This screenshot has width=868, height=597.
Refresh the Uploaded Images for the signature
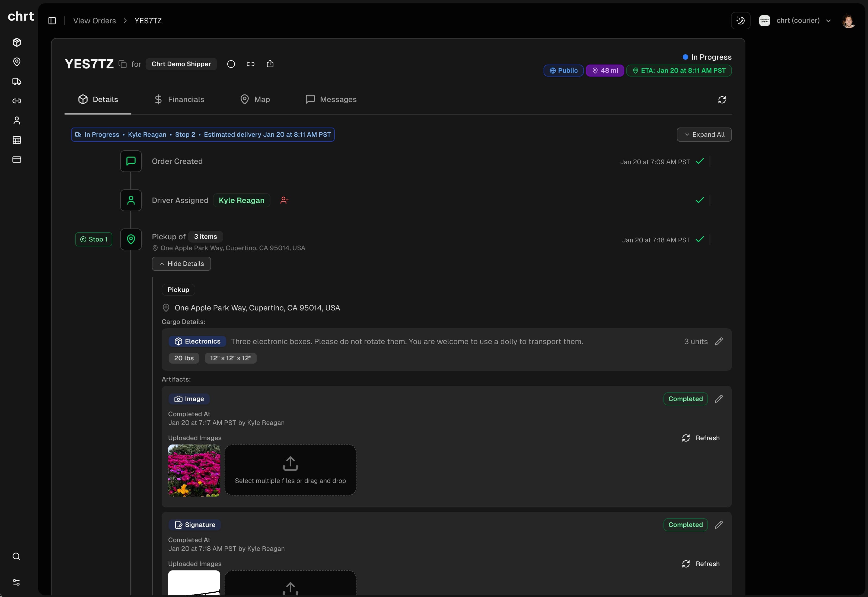click(x=701, y=564)
